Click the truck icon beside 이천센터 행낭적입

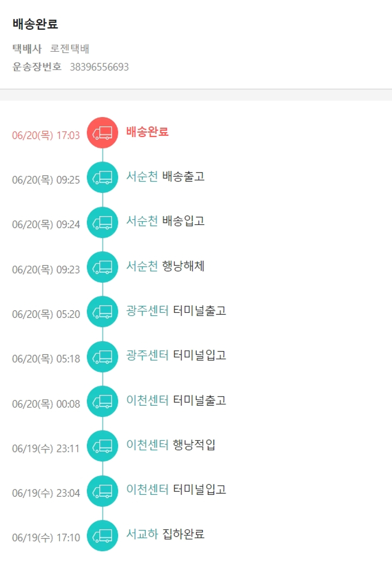102,446
